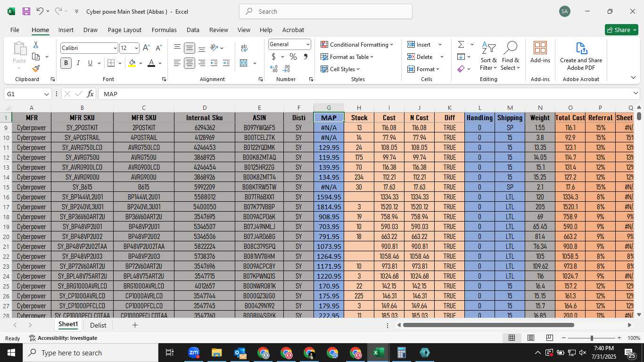Click the Font Color red swatch

coord(151,63)
